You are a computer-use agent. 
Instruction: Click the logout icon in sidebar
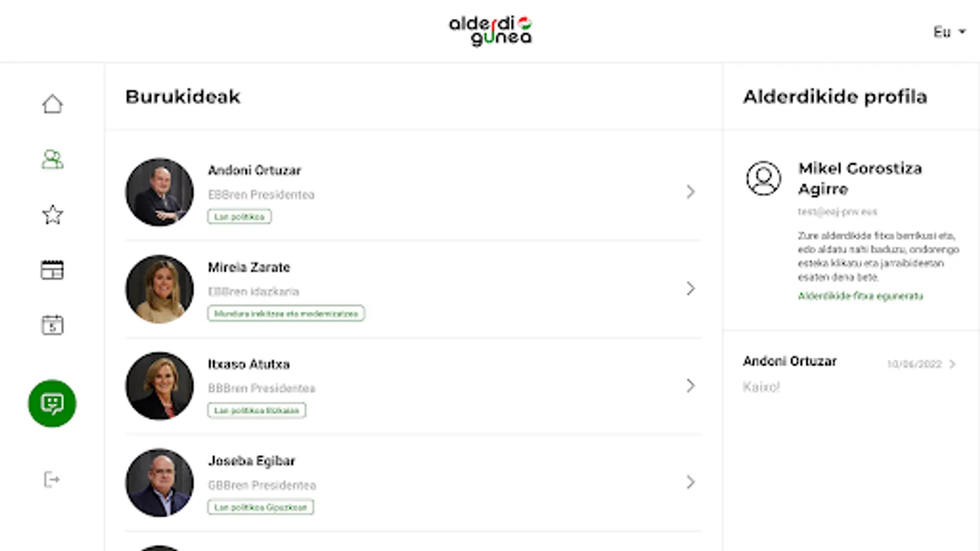52,479
